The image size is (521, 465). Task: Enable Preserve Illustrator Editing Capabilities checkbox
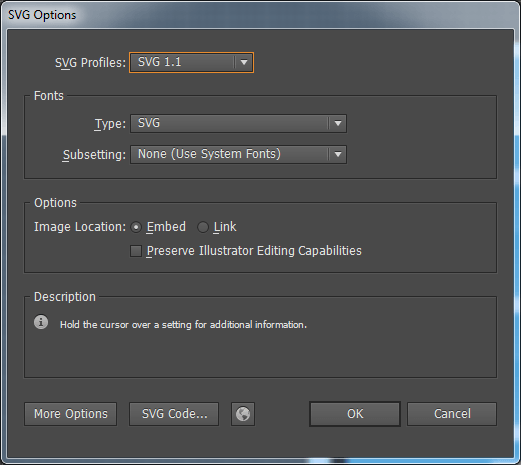pos(136,251)
